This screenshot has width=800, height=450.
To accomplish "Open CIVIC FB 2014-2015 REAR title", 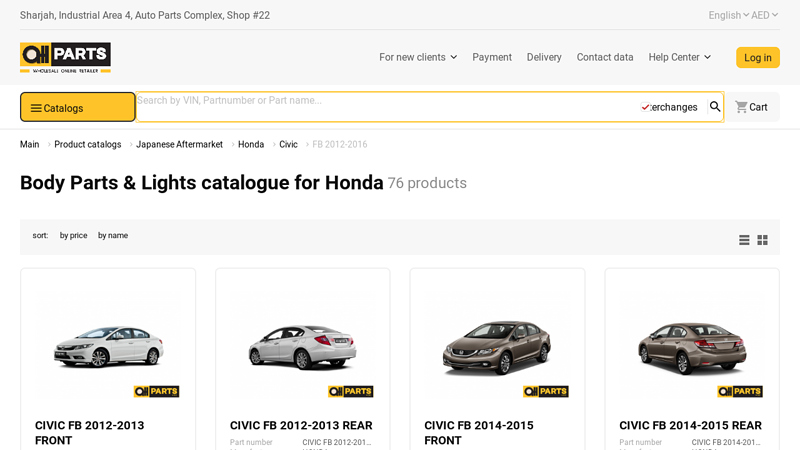I will point(690,425).
